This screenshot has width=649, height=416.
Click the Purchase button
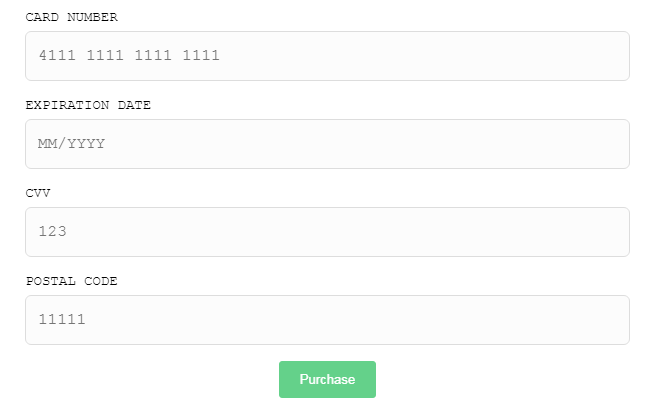click(x=327, y=379)
